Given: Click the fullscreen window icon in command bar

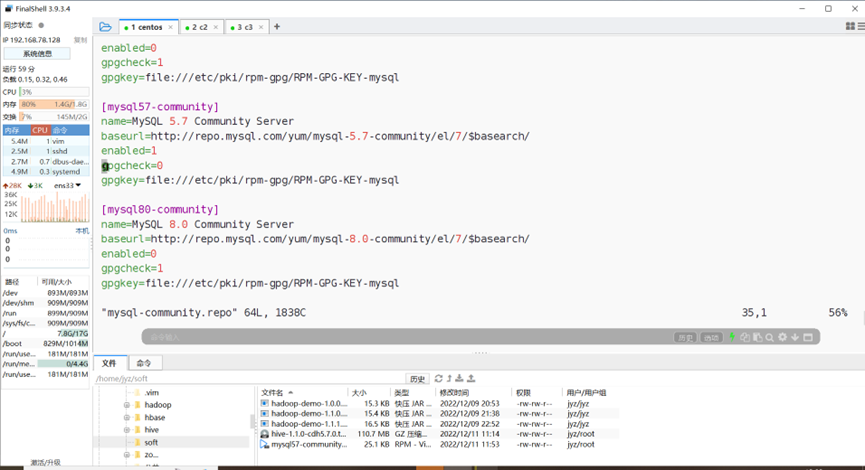Looking at the screenshot, I should coord(808,337).
